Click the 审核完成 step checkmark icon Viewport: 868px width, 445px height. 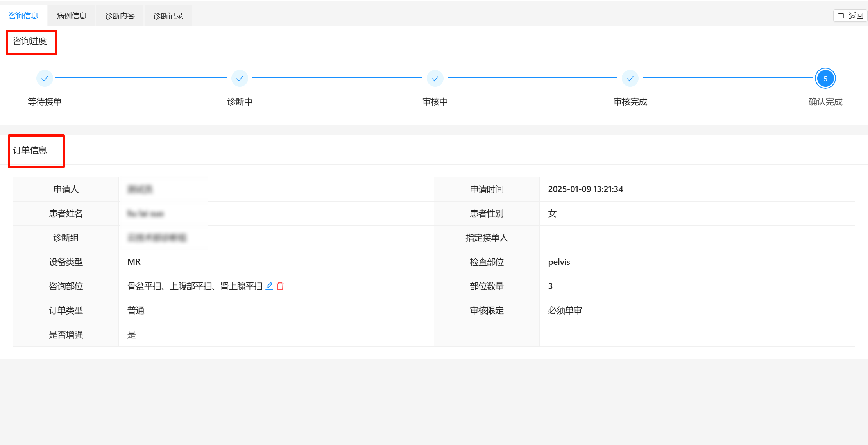pyautogui.click(x=630, y=79)
